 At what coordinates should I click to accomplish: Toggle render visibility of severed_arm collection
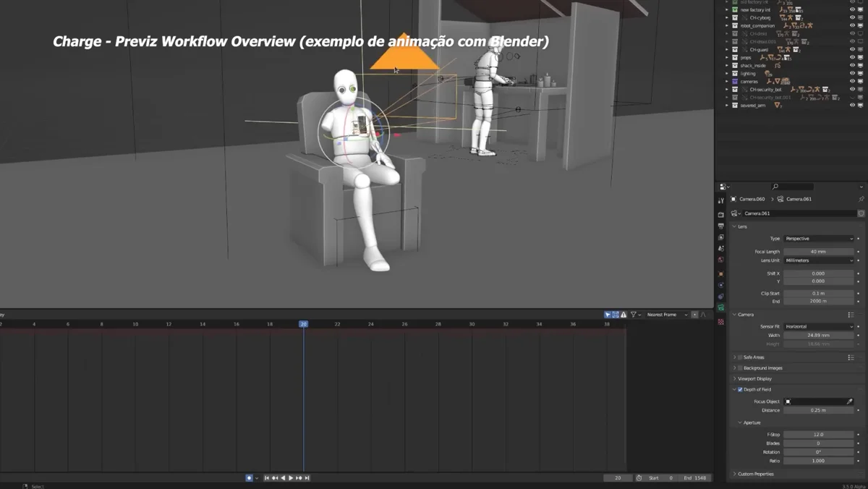pos(860,106)
